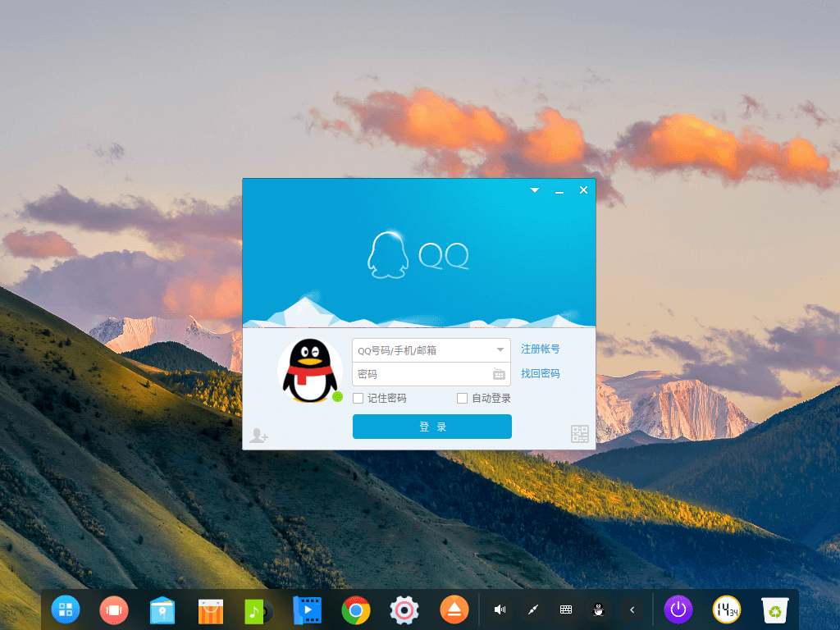Open the movie player dock icon
This screenshot has width=840, height=630.
(307, 609)
